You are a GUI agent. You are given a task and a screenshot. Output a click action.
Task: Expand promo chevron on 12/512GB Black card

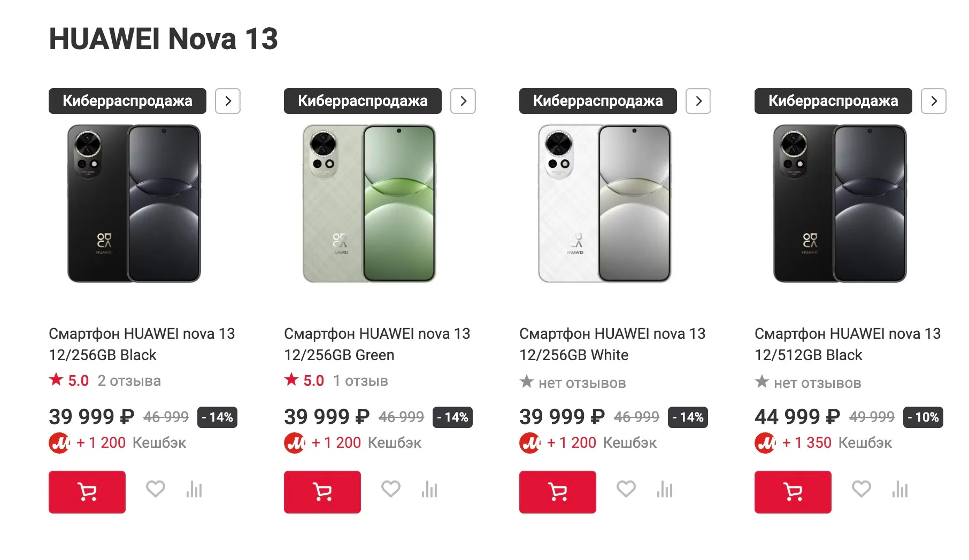click(x=934, y=101)
